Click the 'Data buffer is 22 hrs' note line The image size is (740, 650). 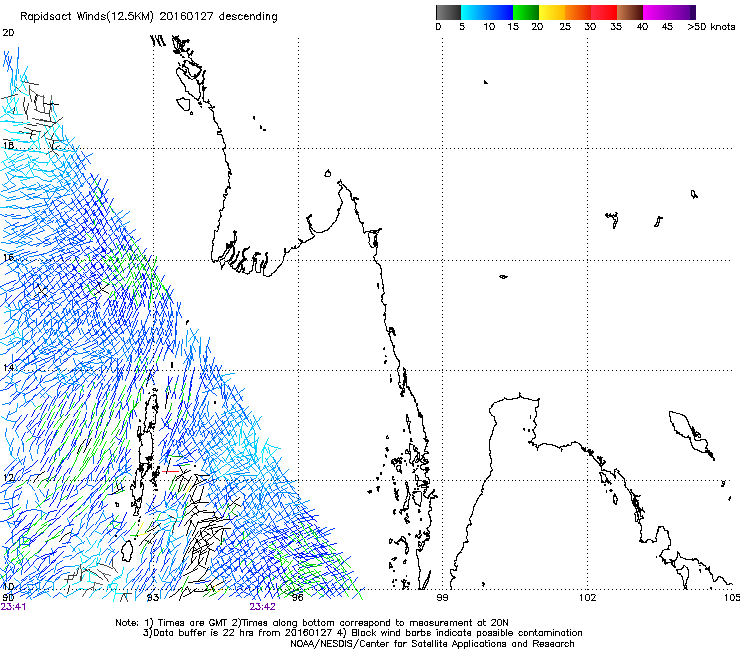(x=362, y=633)
